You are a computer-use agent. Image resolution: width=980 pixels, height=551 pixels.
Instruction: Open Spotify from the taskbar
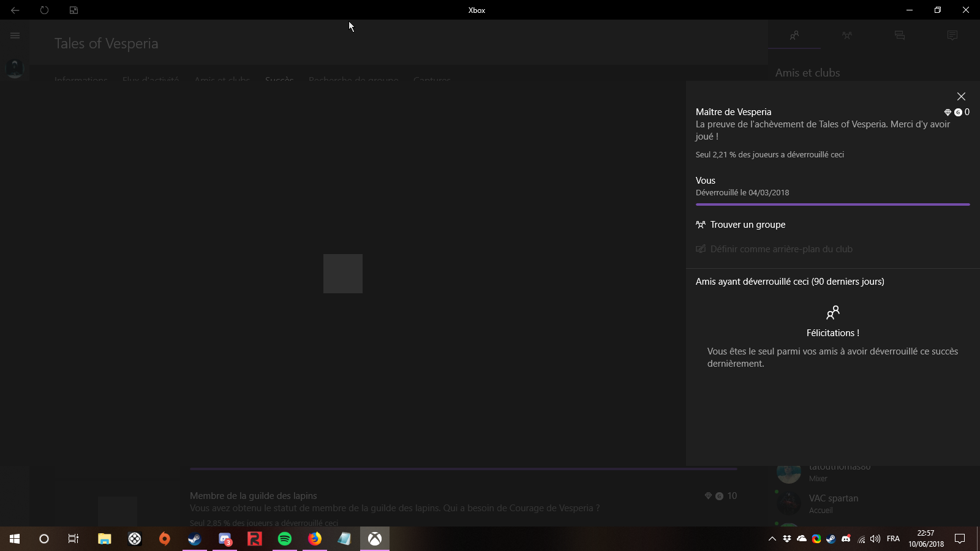click(x=285, y=539)
